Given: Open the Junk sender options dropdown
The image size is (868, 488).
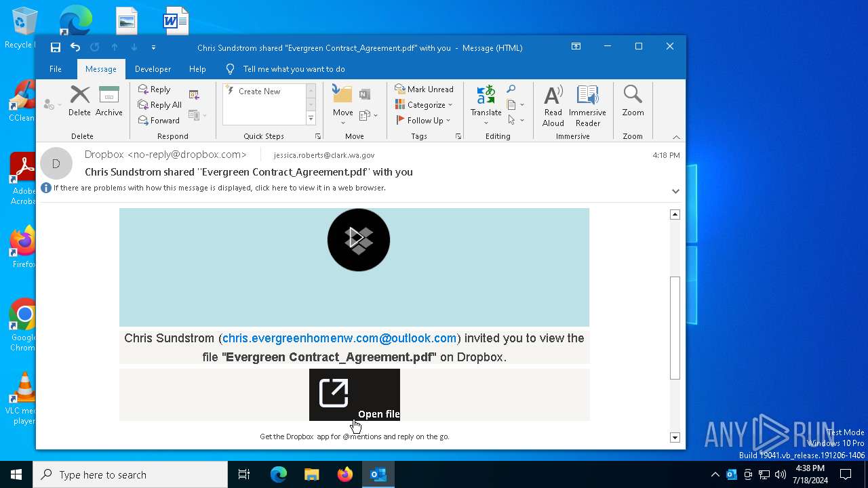Looking at the screenshot, I should click(x=52, y=104).
